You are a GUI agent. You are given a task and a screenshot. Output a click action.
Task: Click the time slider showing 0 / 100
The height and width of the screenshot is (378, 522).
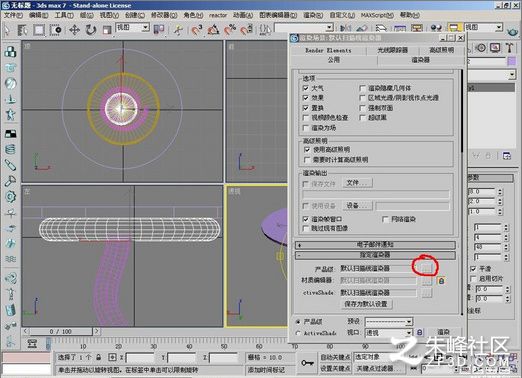point(61,332)
